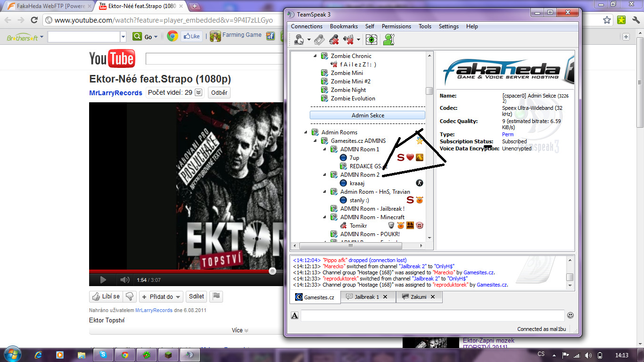Viewport: 644px width, 362px height.
Task: Play the YouTube video
Action: pyautogui.click(x=102, y=280)
